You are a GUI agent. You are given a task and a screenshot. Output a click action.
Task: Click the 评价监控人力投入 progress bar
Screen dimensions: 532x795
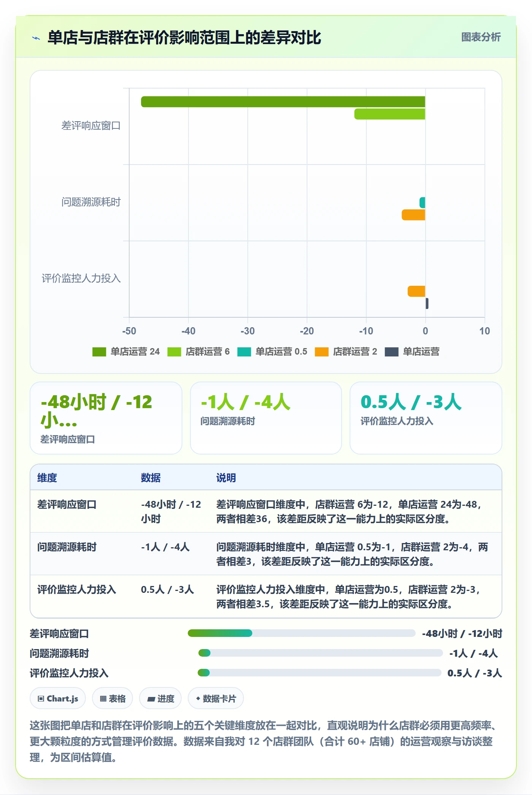(319, 673)
